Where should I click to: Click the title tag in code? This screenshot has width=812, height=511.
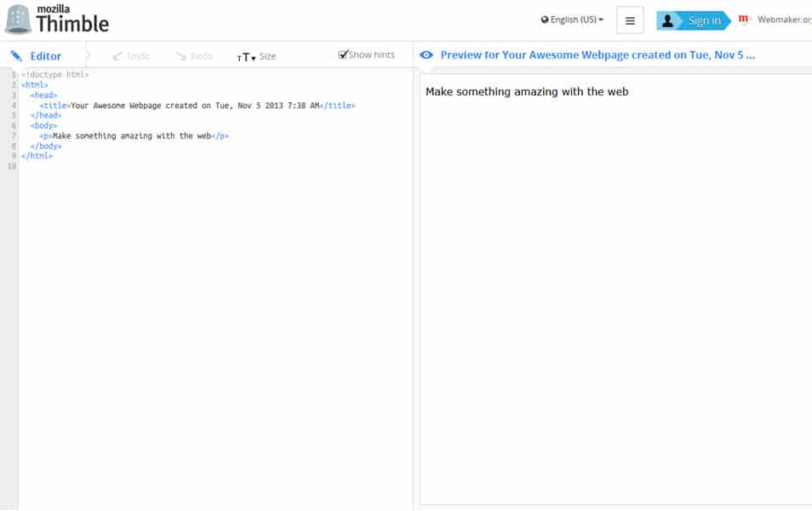coord(54,105)
